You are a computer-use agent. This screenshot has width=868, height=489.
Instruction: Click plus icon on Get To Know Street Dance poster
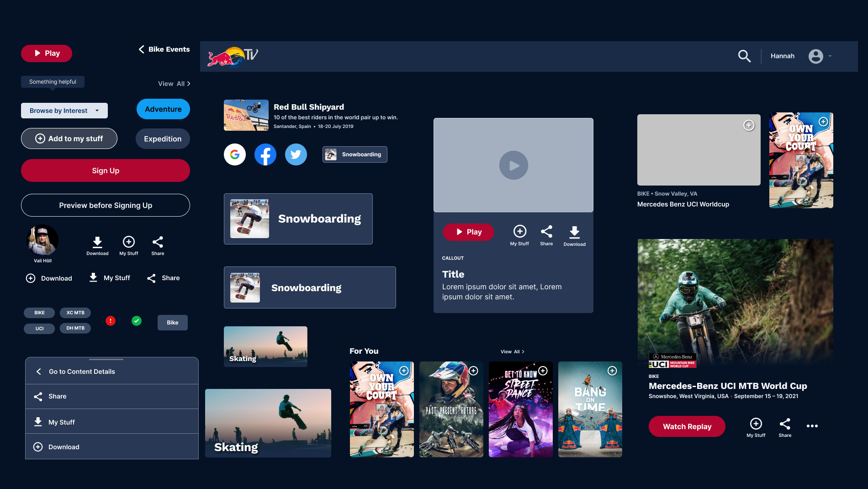coord(543,371)
